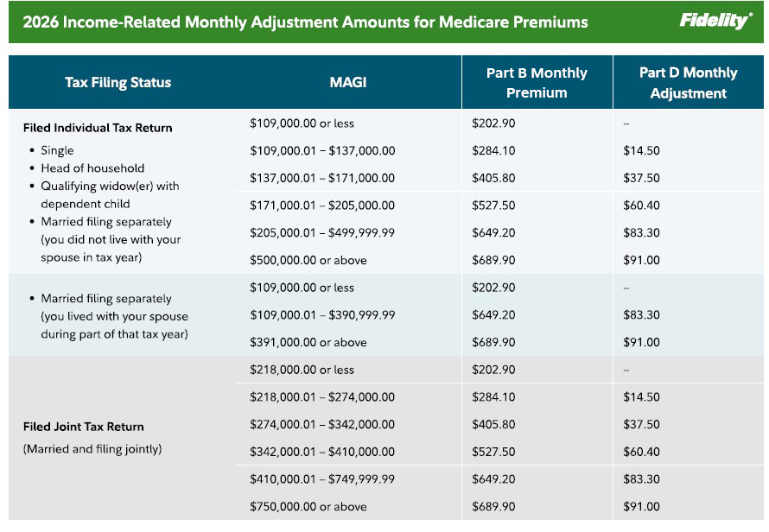Select the $391,000.00 or above cell

coord(308,342)
